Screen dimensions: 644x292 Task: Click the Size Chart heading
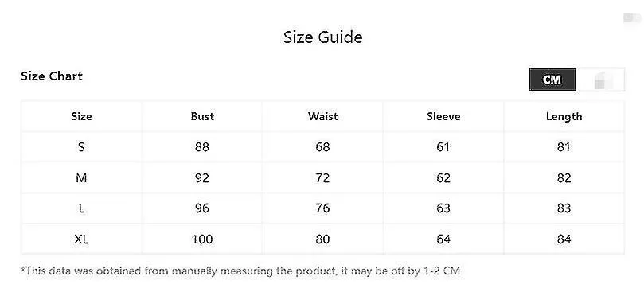[x=52, y=76]
